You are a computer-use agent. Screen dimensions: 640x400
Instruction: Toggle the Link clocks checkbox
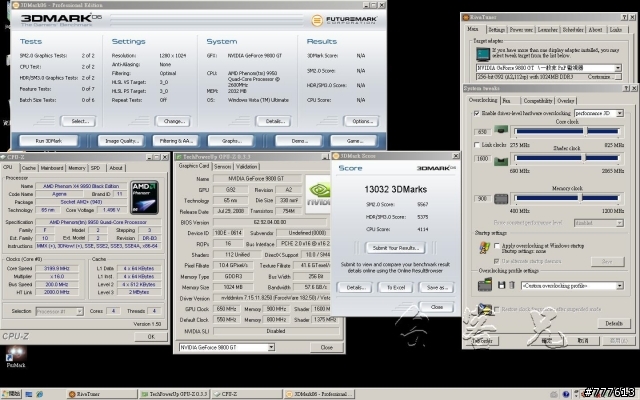[x=476, y=145]
